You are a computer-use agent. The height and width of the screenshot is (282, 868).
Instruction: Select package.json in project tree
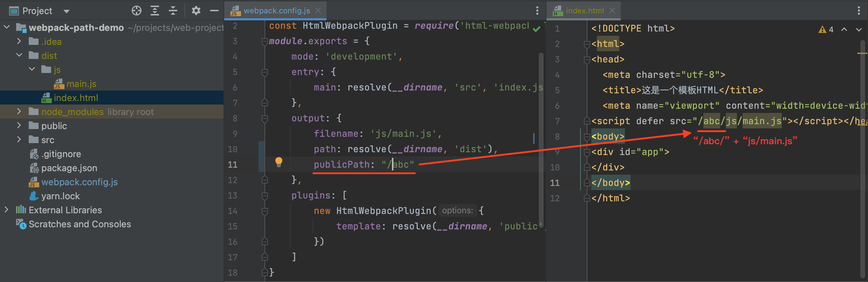pyautogui.click(x=69, y=168)
